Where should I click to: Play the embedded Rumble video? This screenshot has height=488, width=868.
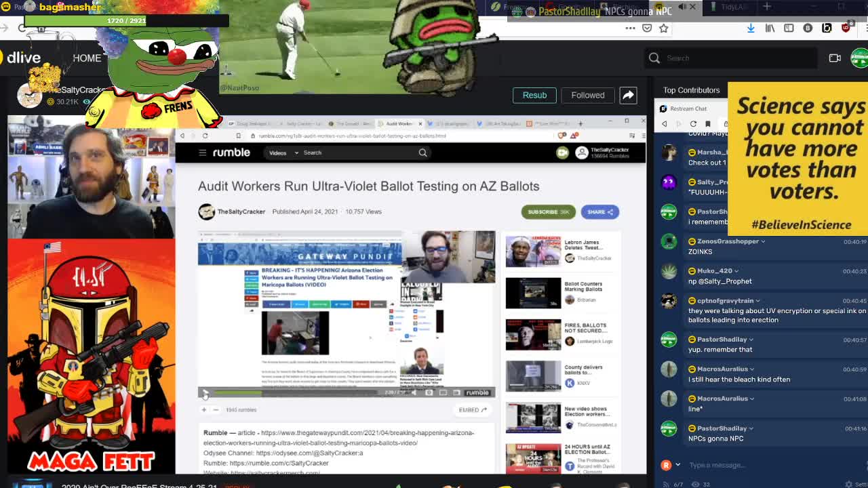tap(205, 392)
